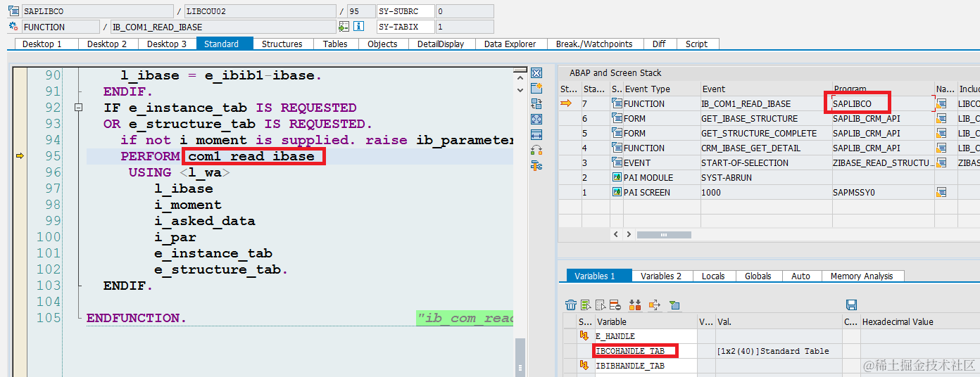
Task: Click navigation icon in GET_IBASE_STRUCTURE stack row
Action: click(x=941, y=118)
